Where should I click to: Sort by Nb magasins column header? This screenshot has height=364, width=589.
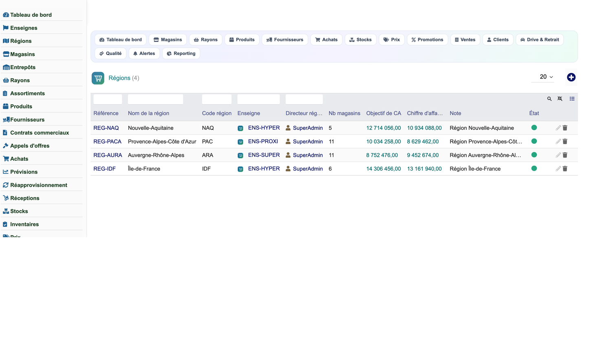click(x=344, y=114)
